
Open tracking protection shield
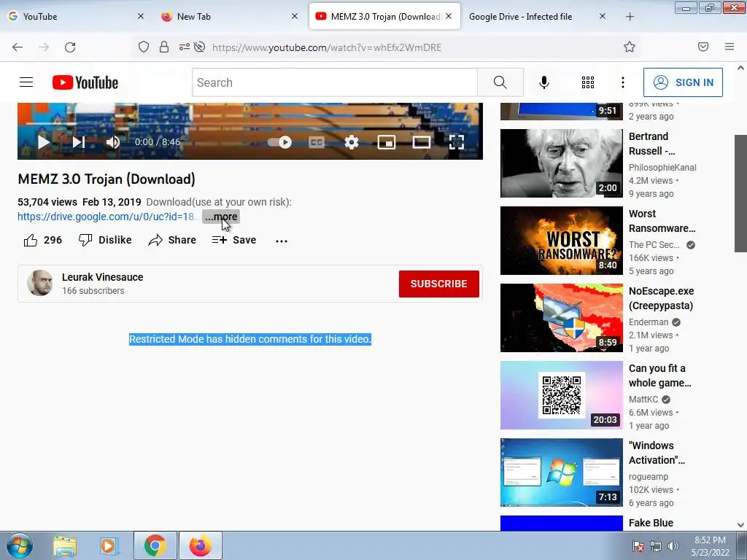144,47
